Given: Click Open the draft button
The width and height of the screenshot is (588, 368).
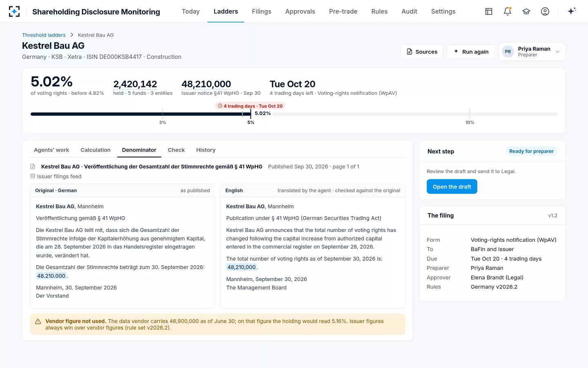Looking at the screenshot, I should pyautogui.click(x=452, y=186).
